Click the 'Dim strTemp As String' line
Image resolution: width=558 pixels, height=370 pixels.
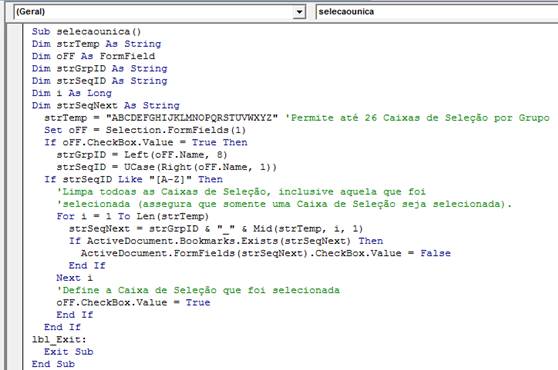[x=96, y=44]
